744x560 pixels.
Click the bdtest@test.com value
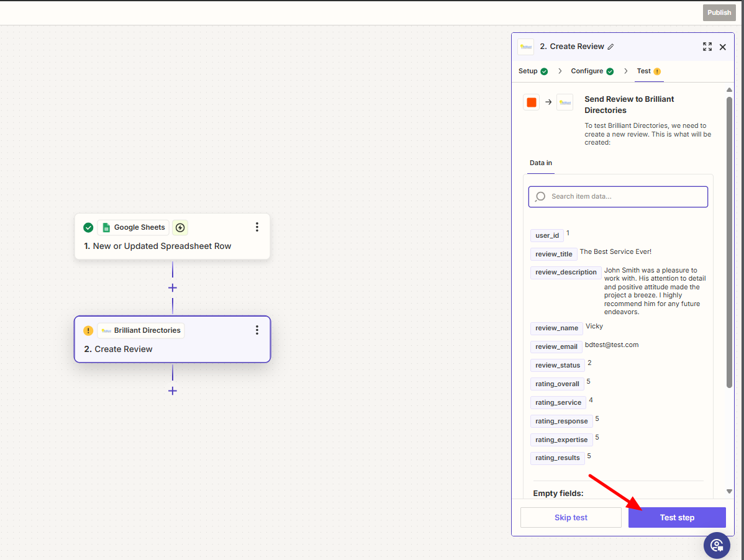(612, 345)
